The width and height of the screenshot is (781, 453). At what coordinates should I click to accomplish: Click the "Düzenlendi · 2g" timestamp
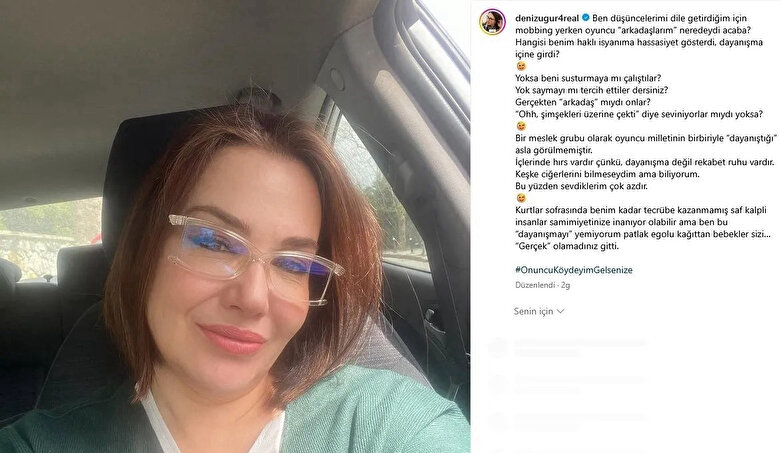click(542, 285)
